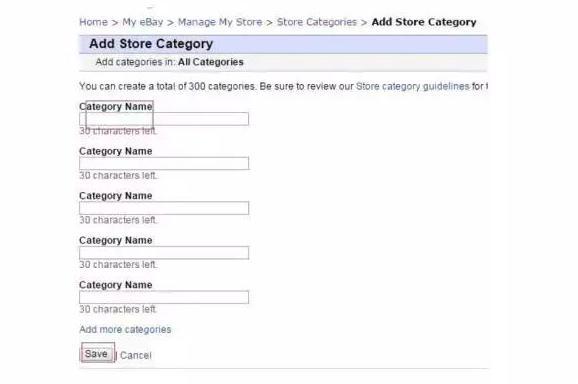Go to the Home breadcrumb link

(93, 22)
